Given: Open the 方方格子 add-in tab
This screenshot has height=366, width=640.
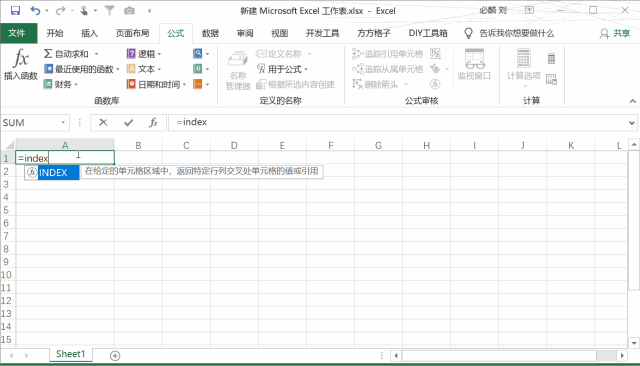Looking at the screenshot, I should point(374,33).
